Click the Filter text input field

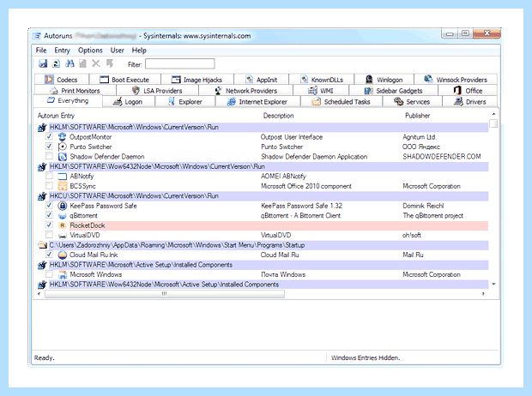pyautogui.click(x=180, y=63)
